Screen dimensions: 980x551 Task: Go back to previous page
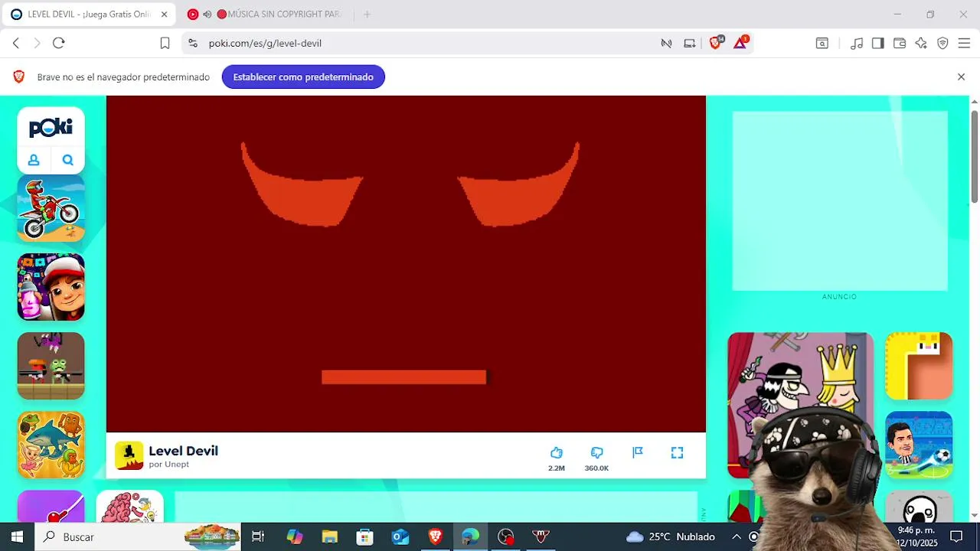pyautogui.click(x=16, y=44)
